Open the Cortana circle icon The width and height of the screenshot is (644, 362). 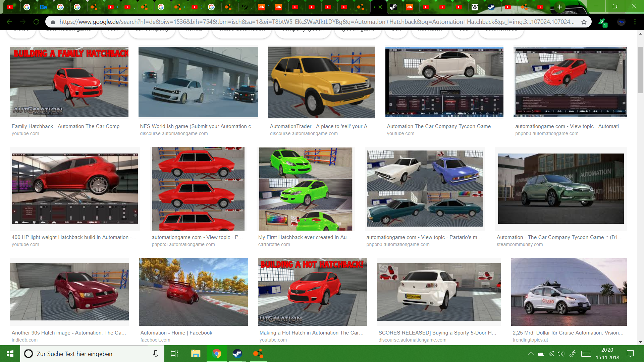pos(29,354)
